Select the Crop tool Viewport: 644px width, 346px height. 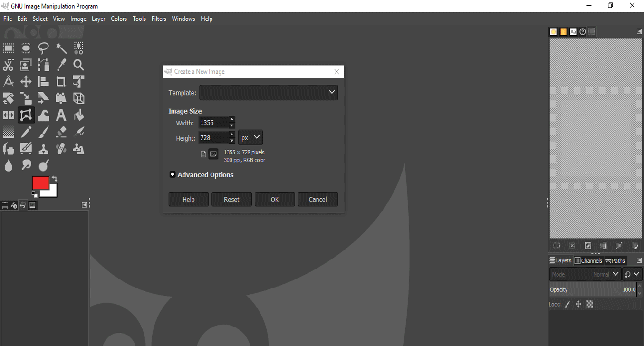point(61,81)
